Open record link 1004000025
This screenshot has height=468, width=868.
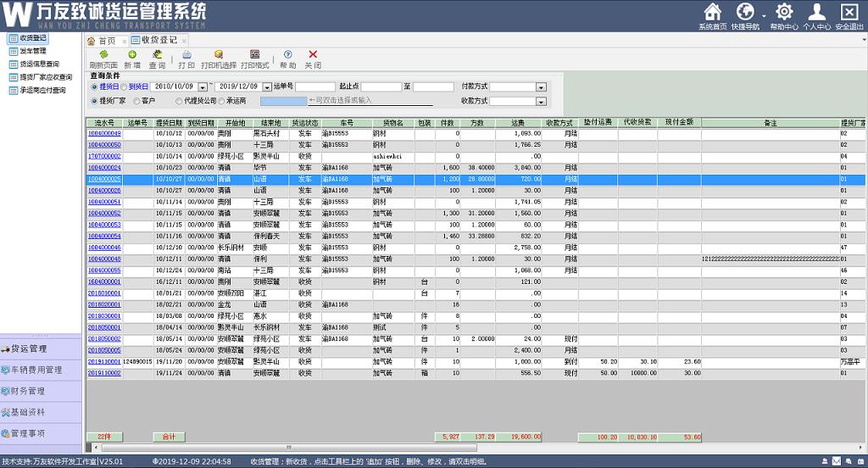(x=104, y=179)
